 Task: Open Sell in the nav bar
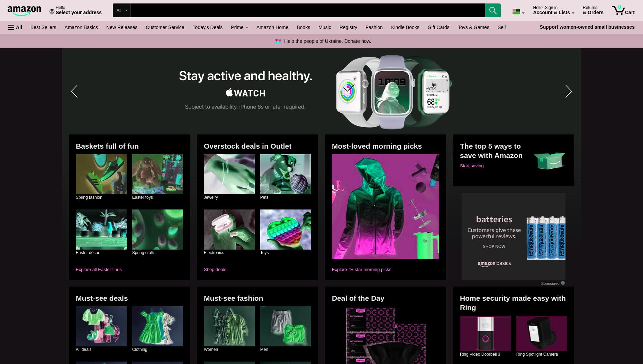pyautogui.click(x=501, y=27)
